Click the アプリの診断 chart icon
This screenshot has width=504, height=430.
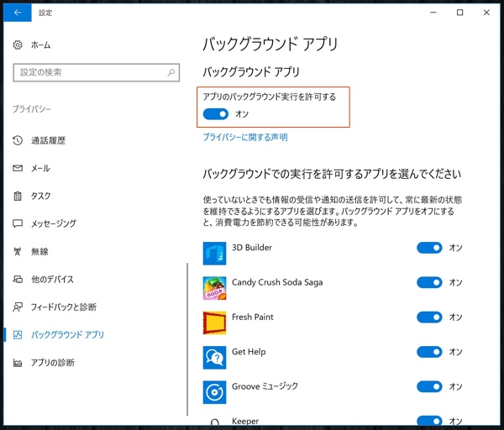pyautogui.click(x=18, y=363)
